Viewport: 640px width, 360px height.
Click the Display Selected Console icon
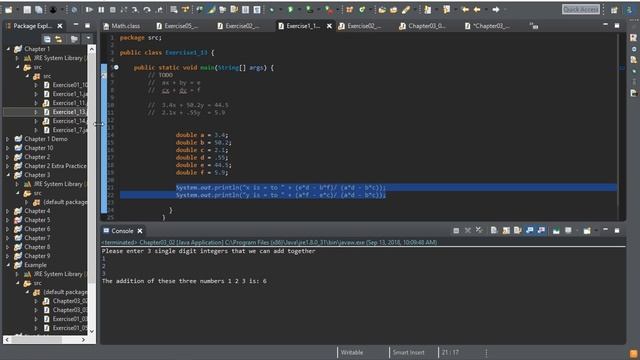[568, 231]
